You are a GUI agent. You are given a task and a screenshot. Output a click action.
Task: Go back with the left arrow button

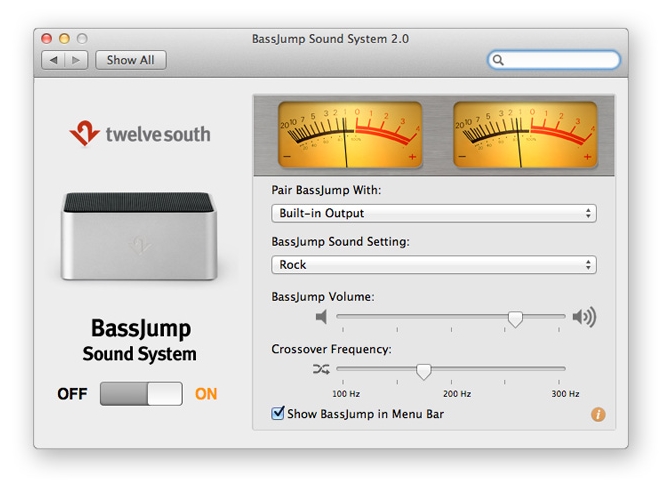52,60
